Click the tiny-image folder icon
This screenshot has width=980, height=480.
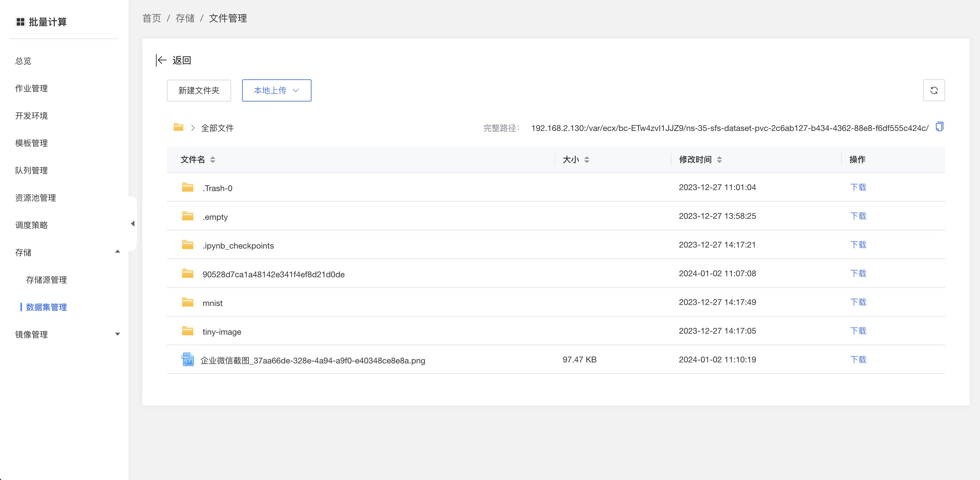point(188,331)
